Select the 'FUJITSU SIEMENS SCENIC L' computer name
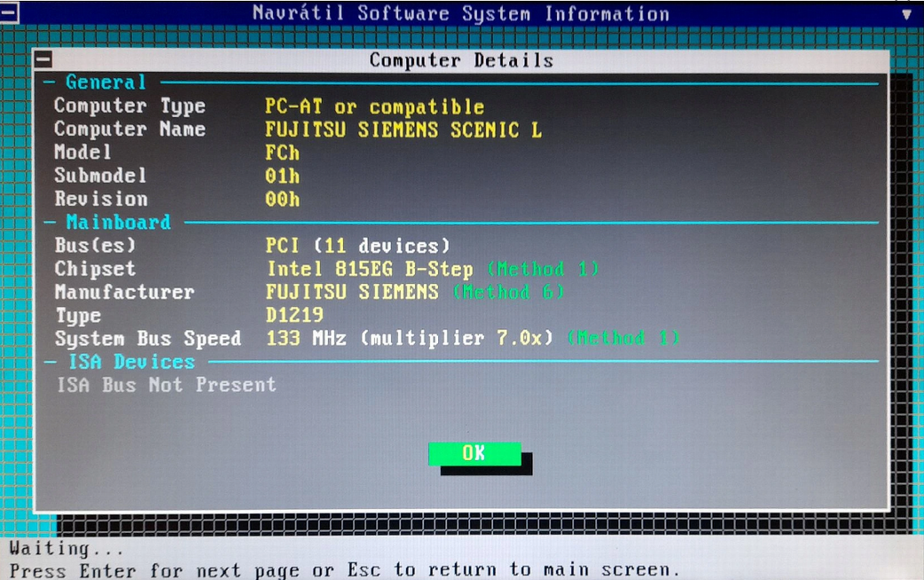Viewport: 924px width, 580px height. pyautogui.click(x=403, y=129)
